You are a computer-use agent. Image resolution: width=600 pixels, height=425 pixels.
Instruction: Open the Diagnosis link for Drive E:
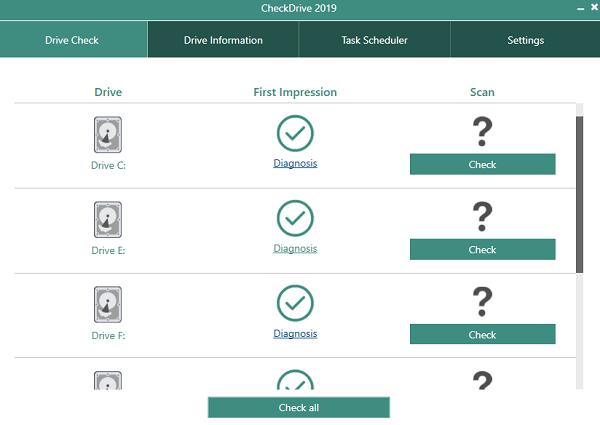tap(295, 249)
